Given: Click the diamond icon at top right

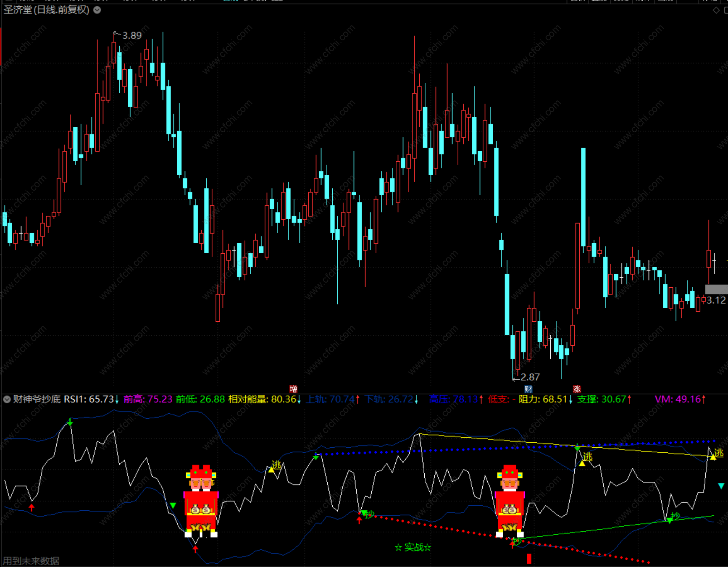Looking at the screenshot, I should pyautogui.click(x=716, y=10).
